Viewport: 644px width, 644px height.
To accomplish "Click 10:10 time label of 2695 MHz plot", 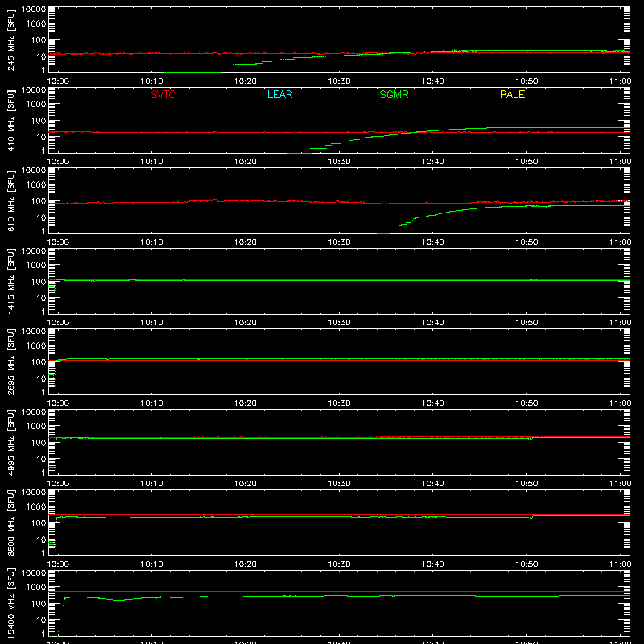I will (x=151, y=403).
